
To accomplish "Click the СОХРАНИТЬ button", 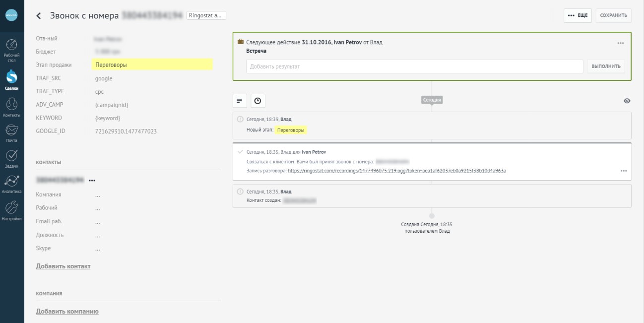I will pos(614,15).
